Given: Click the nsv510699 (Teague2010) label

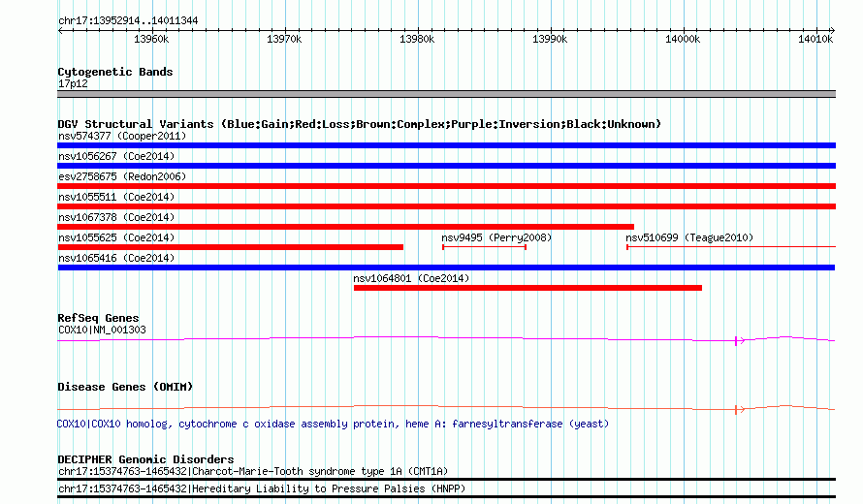Looking at the screenshot, I should (689, 237).
